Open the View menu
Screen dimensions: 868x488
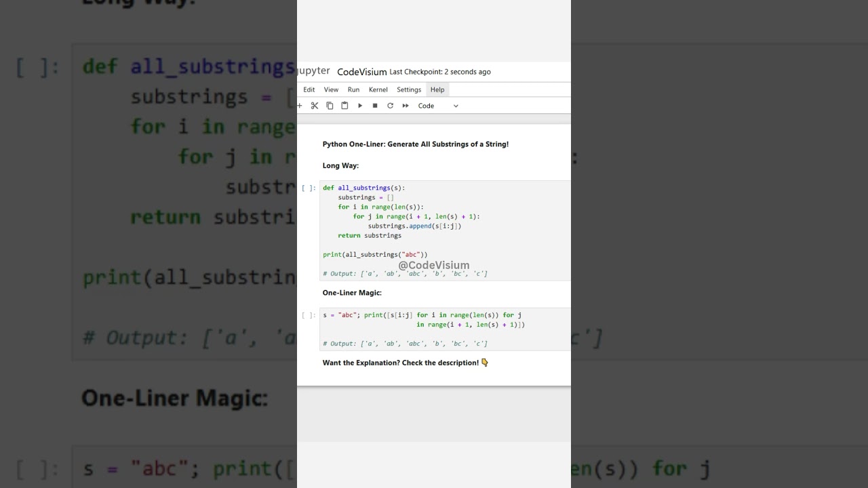pyautogui.click(x=331, y=89)
